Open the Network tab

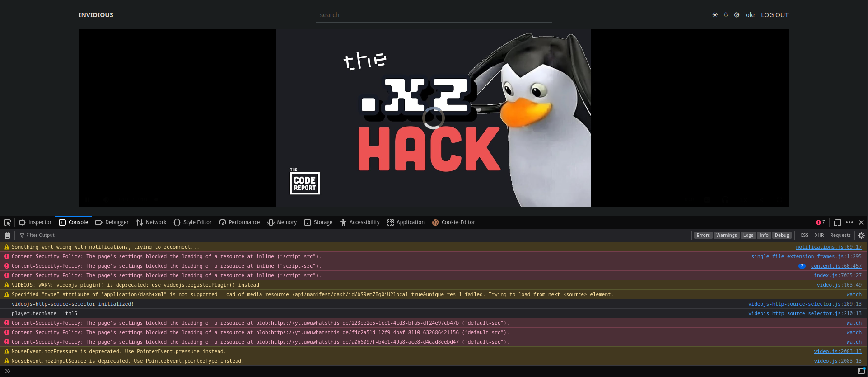151,222
